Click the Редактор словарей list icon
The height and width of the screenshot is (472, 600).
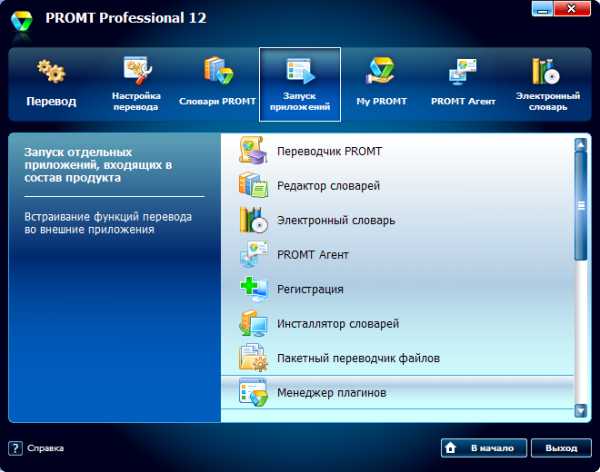coord(253,185)
